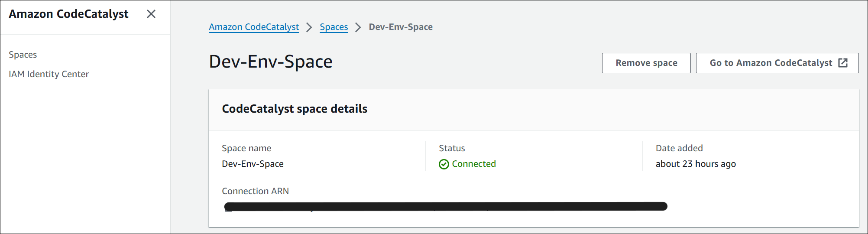868x234 pixels.
Task: Click the green Connected checkmark icon
Action: click(x=444, y=164)
